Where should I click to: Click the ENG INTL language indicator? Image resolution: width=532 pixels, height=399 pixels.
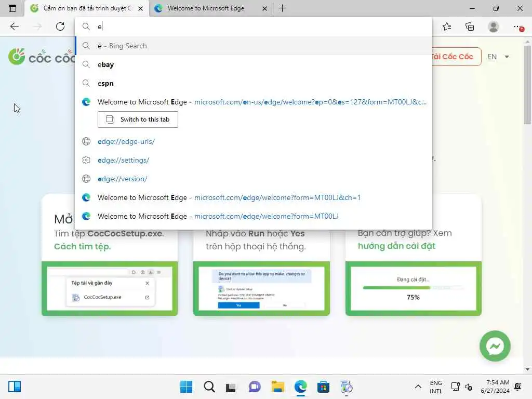436,387
